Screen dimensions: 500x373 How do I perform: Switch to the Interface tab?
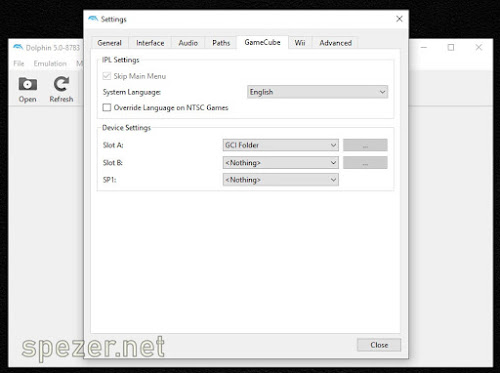pyautogui.click(x=150, y=43)
